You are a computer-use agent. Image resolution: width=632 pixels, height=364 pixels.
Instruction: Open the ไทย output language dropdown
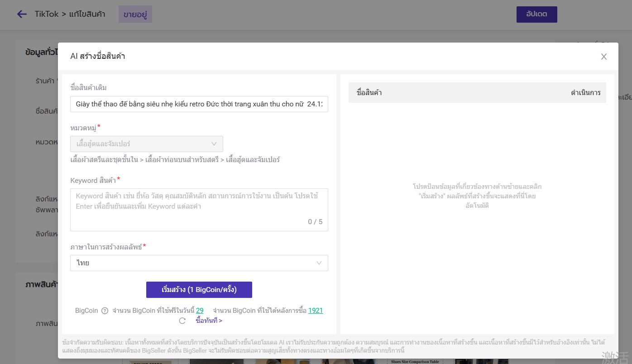[x=199, y=263]
